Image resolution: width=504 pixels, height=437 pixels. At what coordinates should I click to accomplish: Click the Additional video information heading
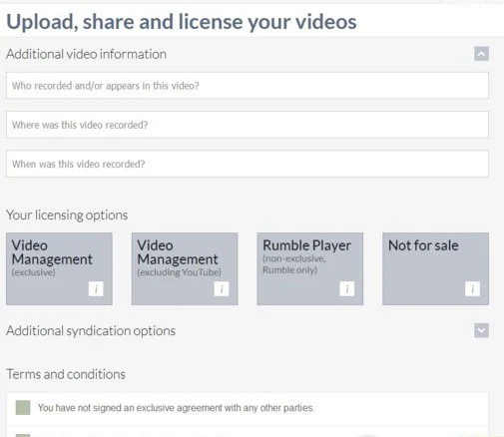[87, 54]
